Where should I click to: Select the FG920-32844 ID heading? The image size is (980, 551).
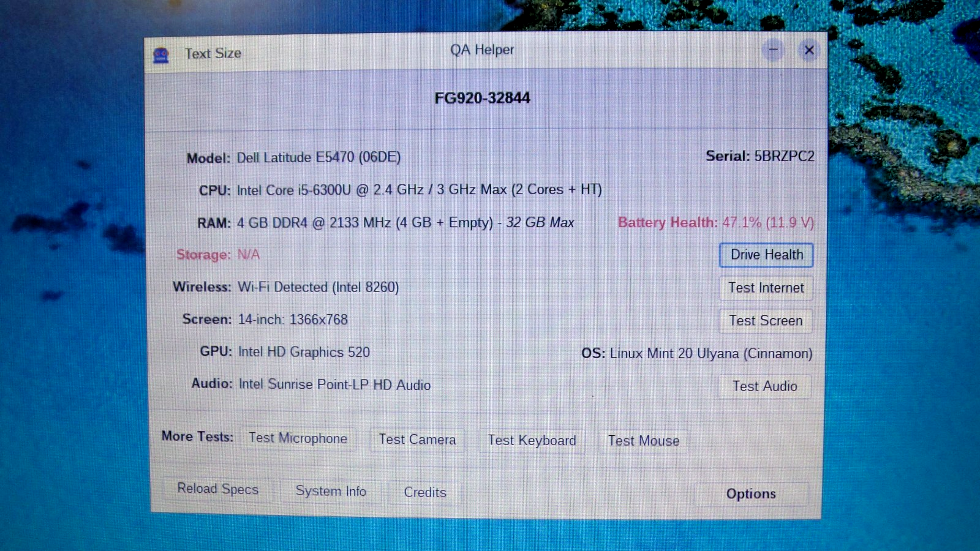(x=483, y=98)
